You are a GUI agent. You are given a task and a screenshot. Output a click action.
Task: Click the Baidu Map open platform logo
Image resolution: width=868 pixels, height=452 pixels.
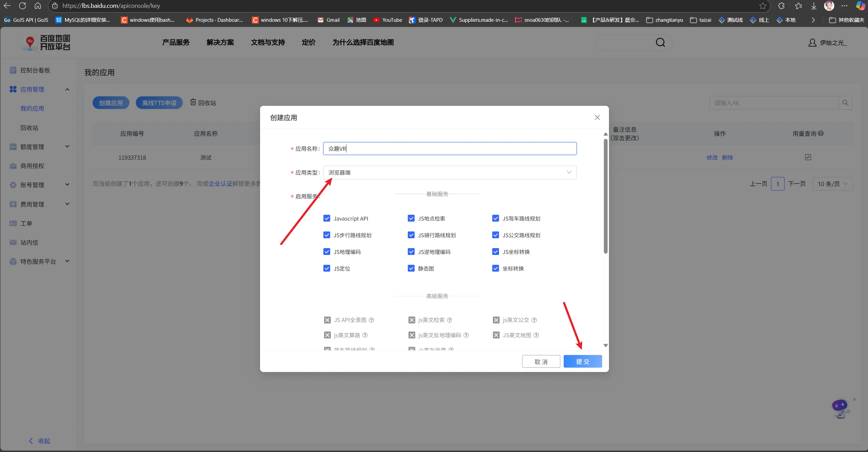click(46, 43)
